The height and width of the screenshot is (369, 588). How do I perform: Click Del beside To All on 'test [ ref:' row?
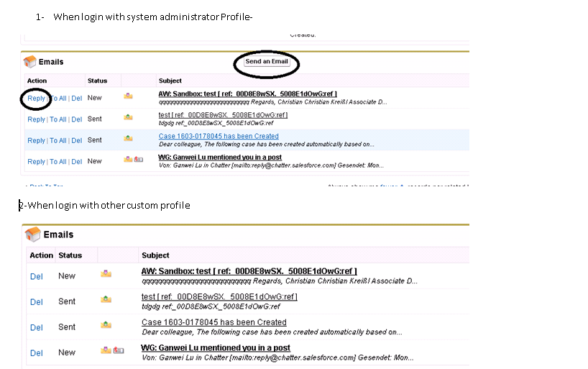coord(76,119)
